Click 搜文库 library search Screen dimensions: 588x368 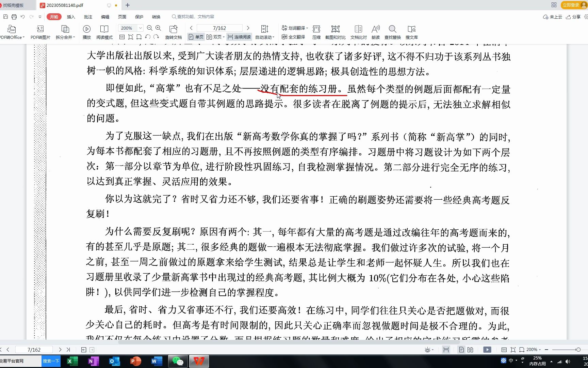pyautogui.click(x=412, y=32)
